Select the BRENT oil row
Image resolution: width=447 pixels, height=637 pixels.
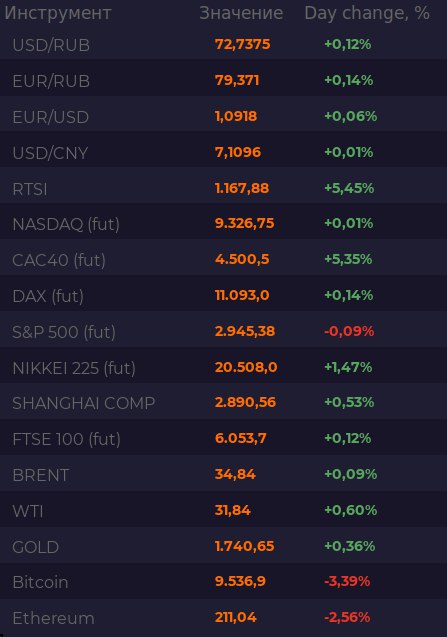[224, 474]
